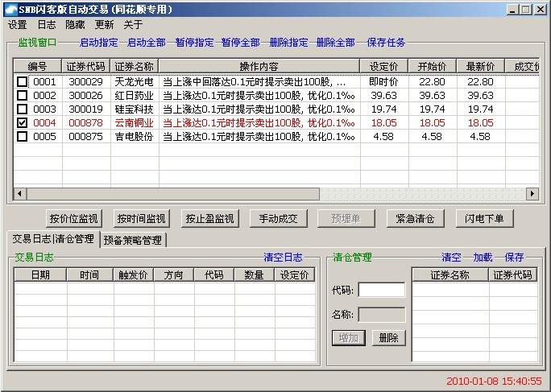Image resolution: width=551 pixels, height=392 pixels.
Task: Click the app icon in title bar
Action: click(10, 10)
